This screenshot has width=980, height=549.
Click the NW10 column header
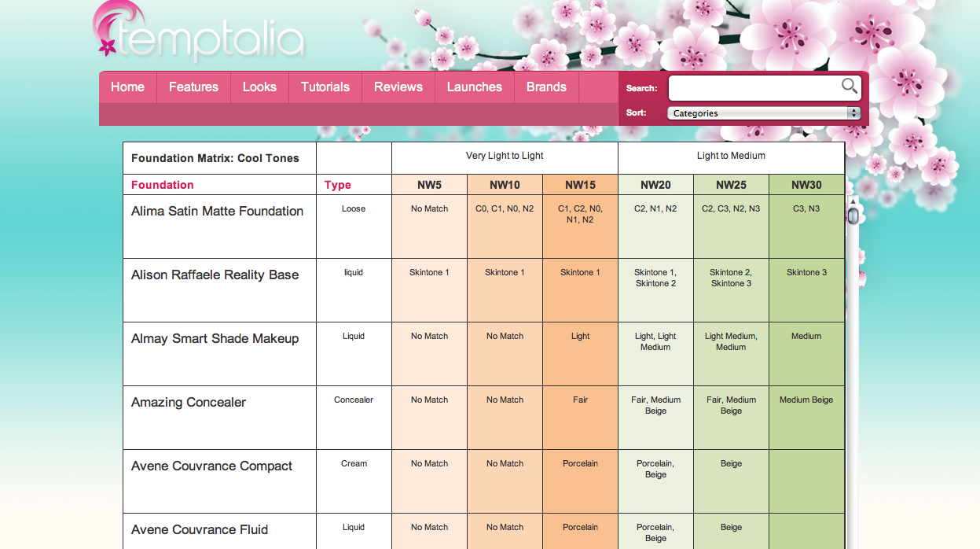pos(505,185)
